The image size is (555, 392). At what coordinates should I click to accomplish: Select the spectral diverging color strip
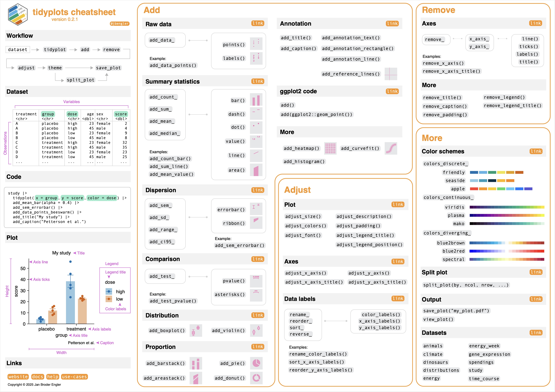click(x=507, y=259)
